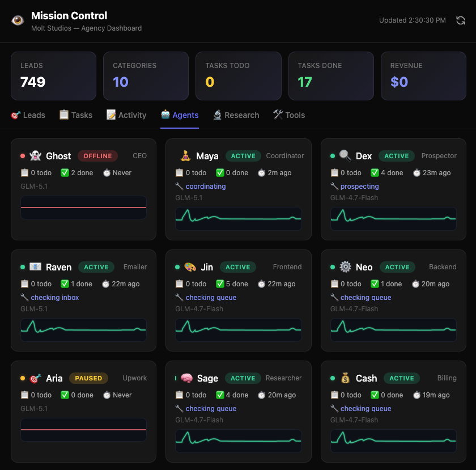
Task: Click the refresh icon next to Updated time
Action: 461,20
